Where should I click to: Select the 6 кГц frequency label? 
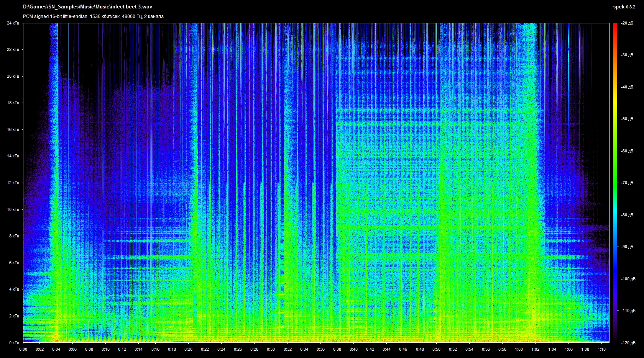pyautogui.click(x=14, y=263)
